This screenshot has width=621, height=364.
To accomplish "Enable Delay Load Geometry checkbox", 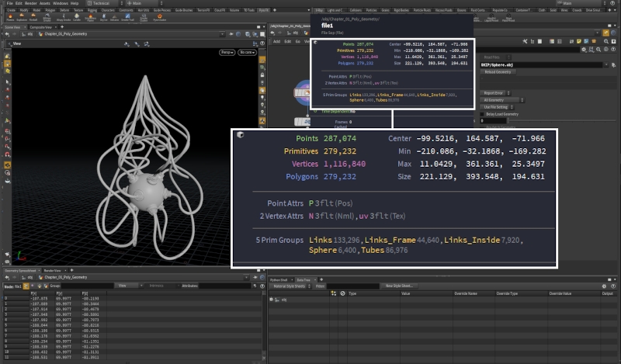I will 482,113.
